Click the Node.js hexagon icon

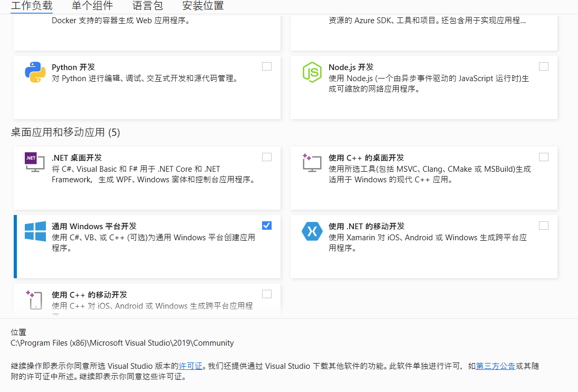click(x=312, y=73)
